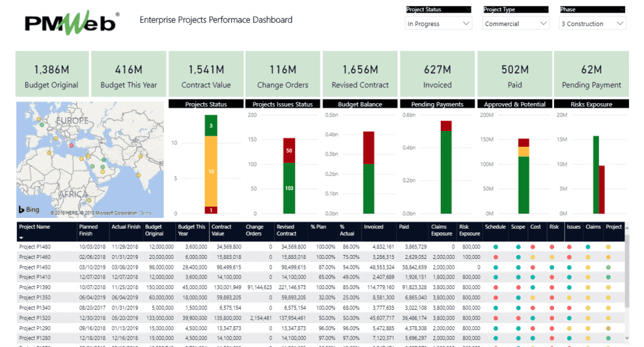The image size is (644, 347).
Task: Select the Project P1390 row name
Action: [x=35, y=287]
